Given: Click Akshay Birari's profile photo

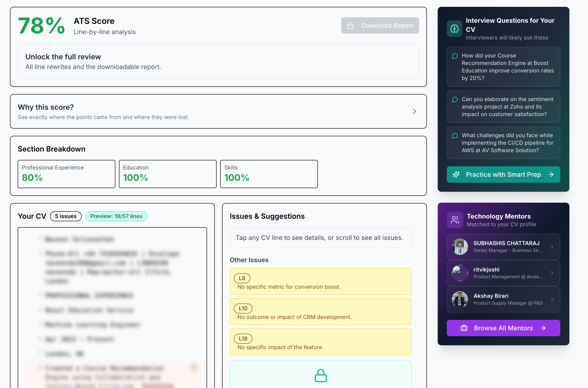Looking at the screenshot, I should point(460,299).
